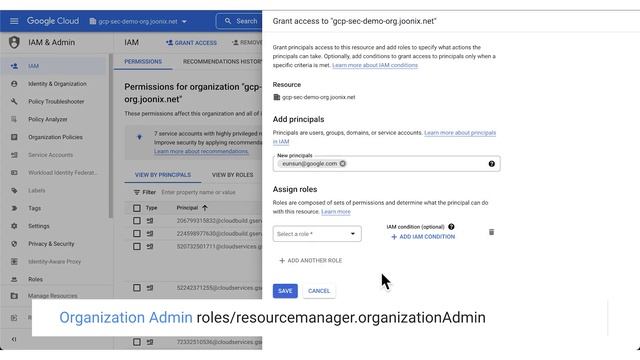Image resolution: width=640 pixels, height=360 pixels.
Task: Open Identity-Aware Proxy in sidebar
Action: click(53, 262)
